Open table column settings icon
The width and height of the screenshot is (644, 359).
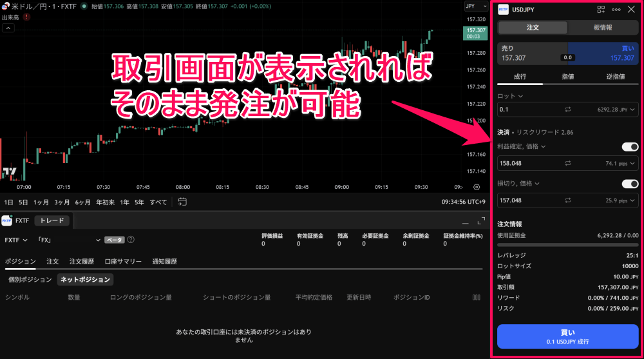pyautogui.click(x=477, y=297)
